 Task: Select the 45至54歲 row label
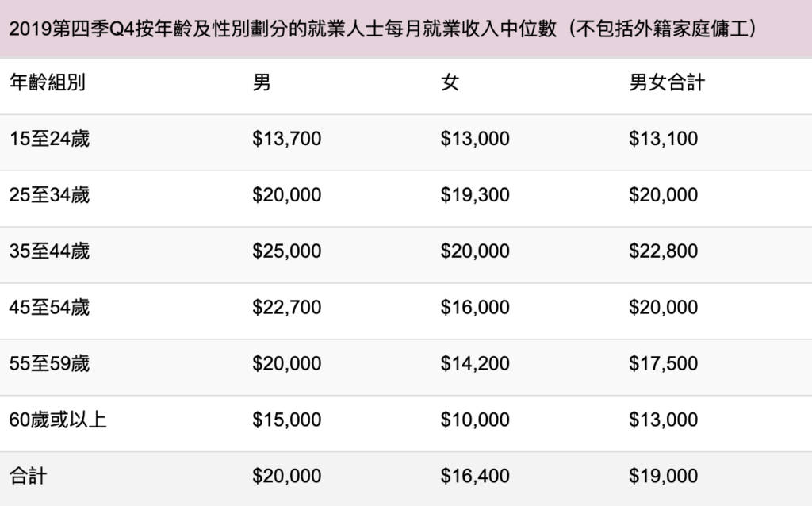pyautogui.click(x=49, y=307)
